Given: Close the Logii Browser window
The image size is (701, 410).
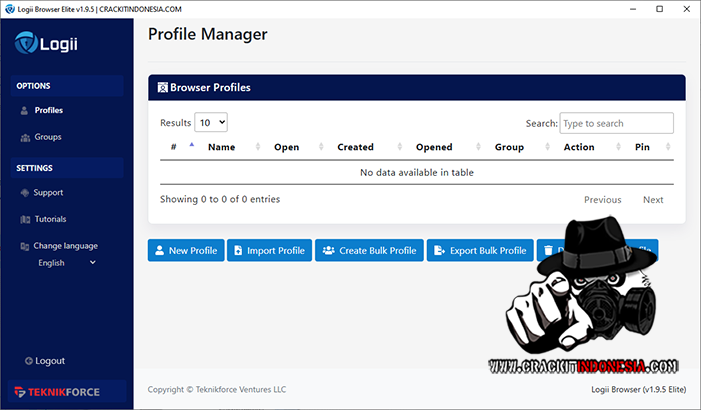Looking at the screenshot, I should [x=687, y=9].
